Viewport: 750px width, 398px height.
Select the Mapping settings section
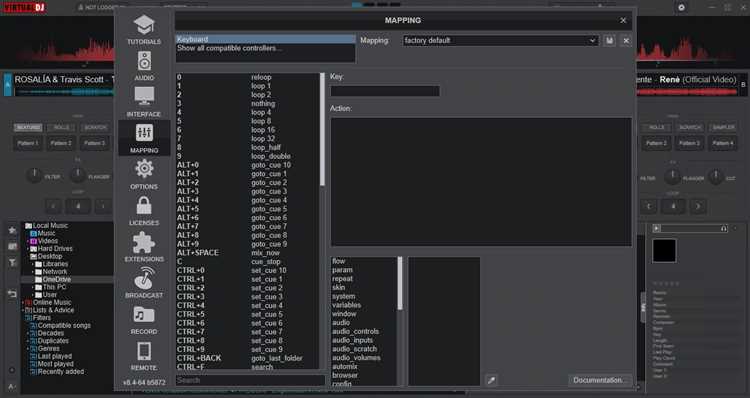(x=144, y=138)
